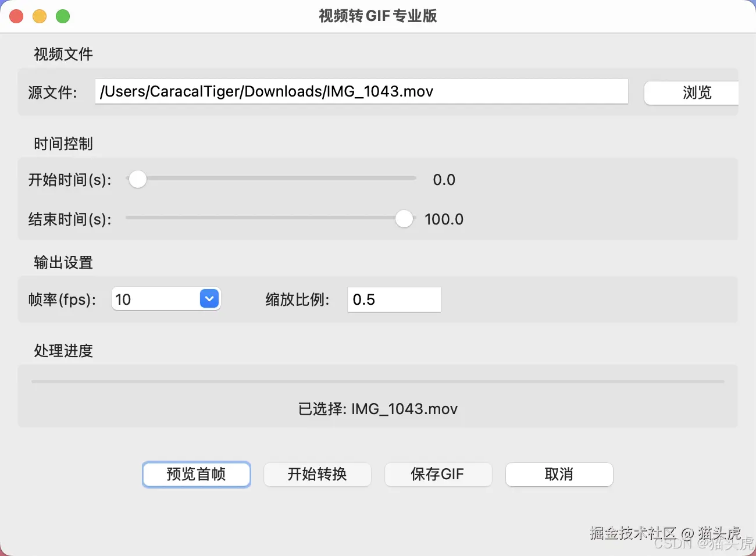Viewport: 756px width, 556px height.
Task: Click the 开始时间 slider handle
Action: coord(137,179)
